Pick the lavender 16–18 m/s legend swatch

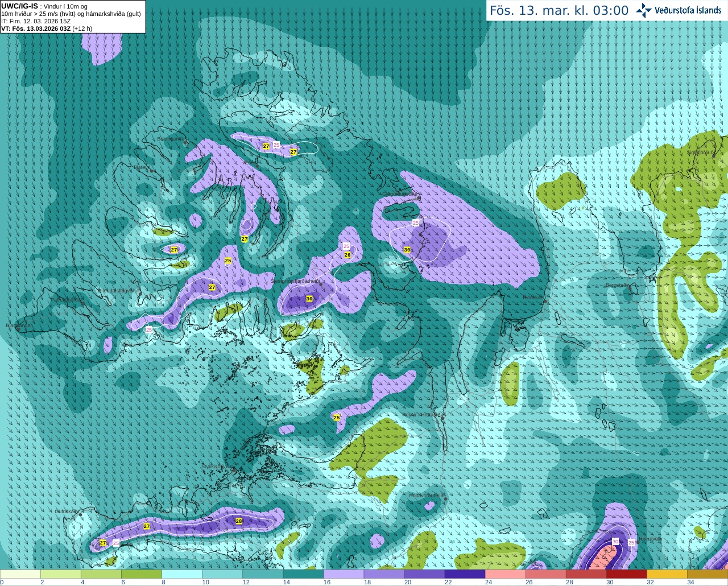[344, 574]
